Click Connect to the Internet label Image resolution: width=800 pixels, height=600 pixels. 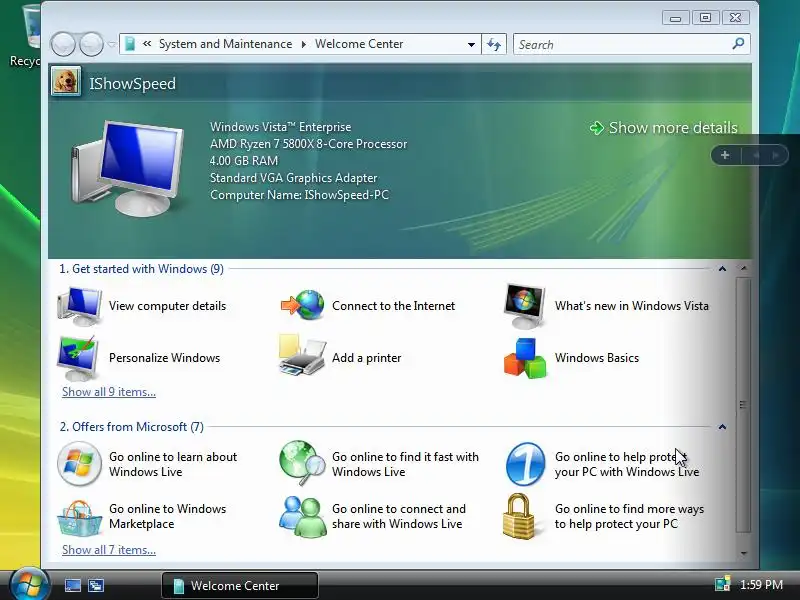pyautogui.click(x=393, y=306)
